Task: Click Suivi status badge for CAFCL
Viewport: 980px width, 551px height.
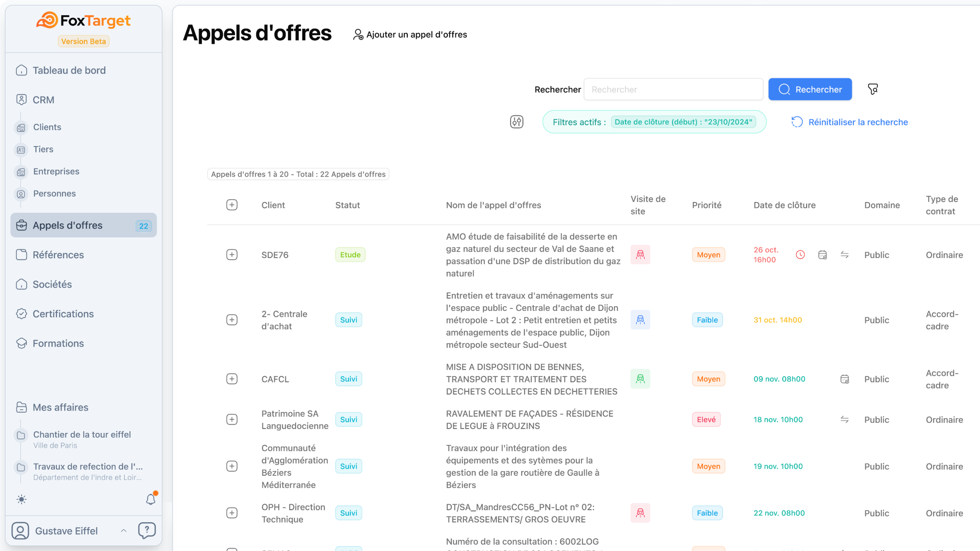Action: click(348, 379)
